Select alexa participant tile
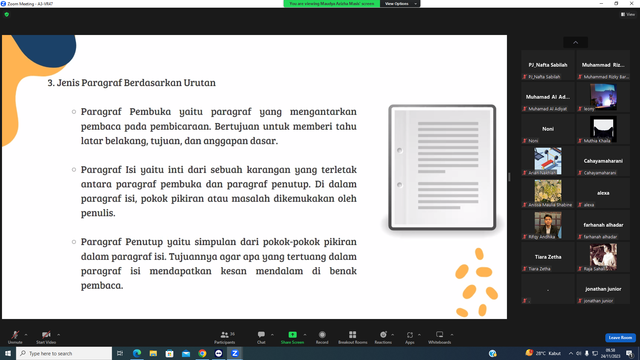This screenshot has width=640, height=360. [x=603, y=193]
